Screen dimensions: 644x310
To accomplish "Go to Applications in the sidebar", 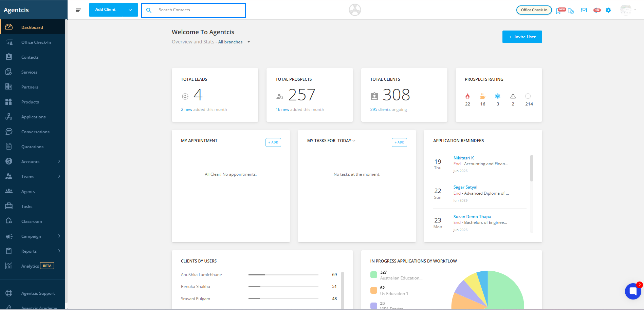I will point(32,117).
